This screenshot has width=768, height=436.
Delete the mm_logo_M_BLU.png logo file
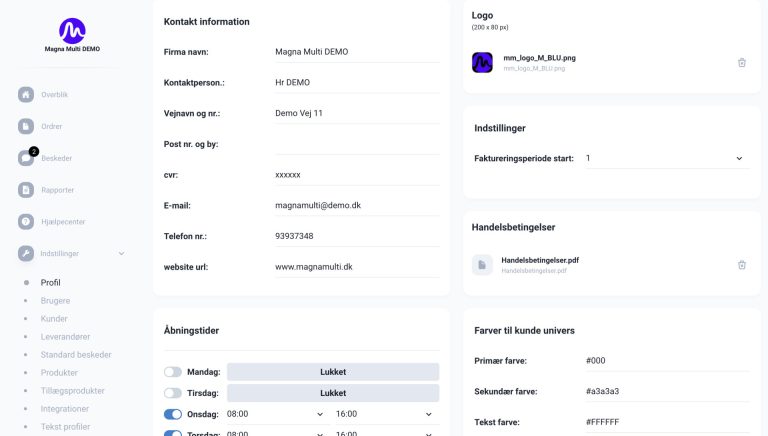(x=742, y=63)
